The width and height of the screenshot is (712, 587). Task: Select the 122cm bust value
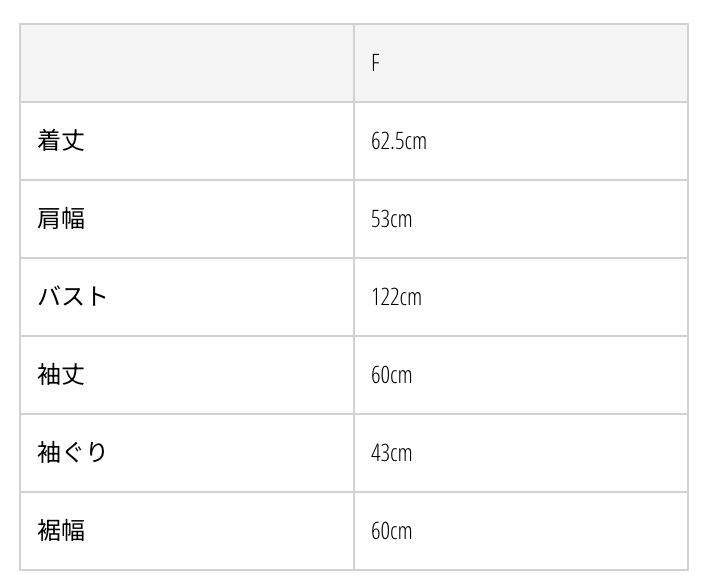(396, 297)
